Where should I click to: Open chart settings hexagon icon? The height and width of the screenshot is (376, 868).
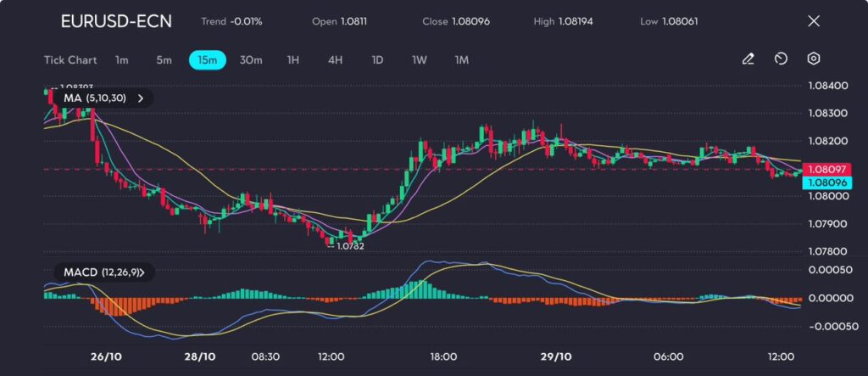tap(813, 59)
